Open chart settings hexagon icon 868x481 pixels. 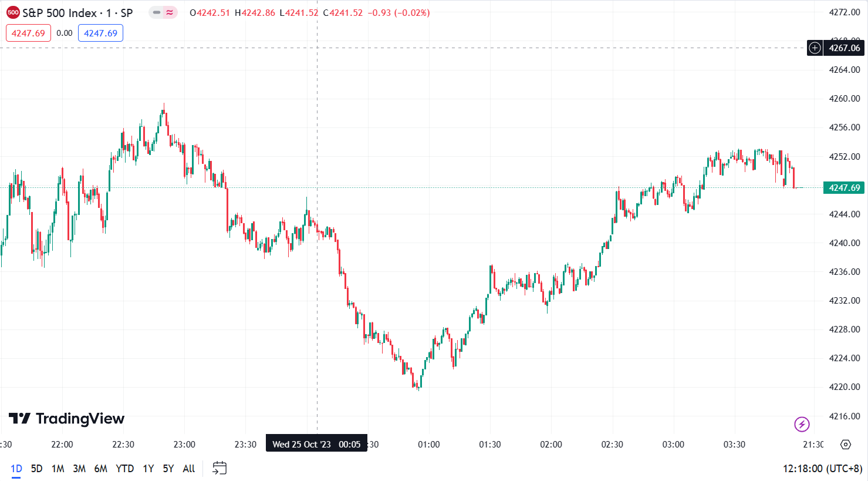pyautogui.click(x=846, y=445)
